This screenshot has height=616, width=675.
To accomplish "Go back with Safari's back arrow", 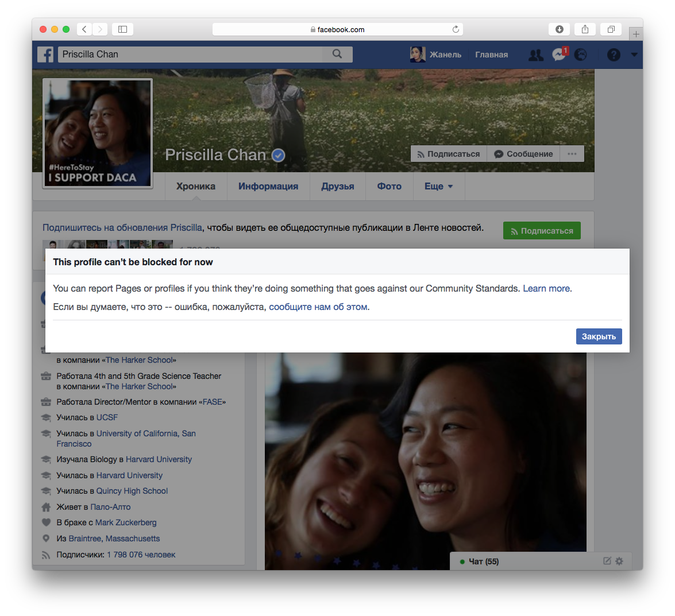I will coord(85,29).
